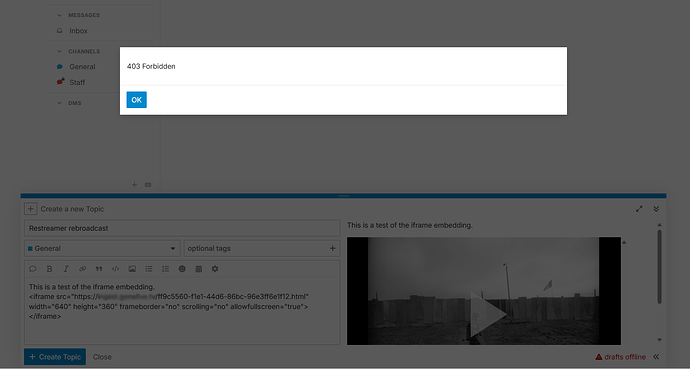Minimize composer with double chevron down
690x369 pixels.
pos(656,209)
